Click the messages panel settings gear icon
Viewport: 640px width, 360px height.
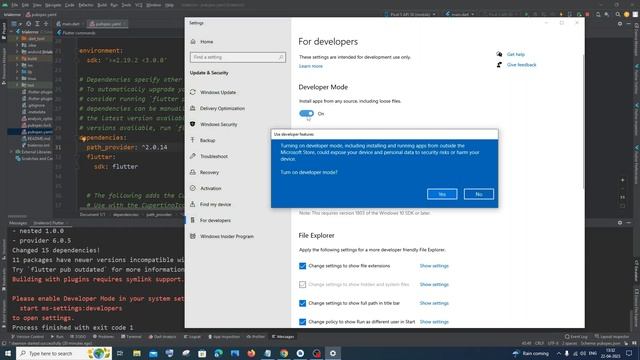(620, 222)
